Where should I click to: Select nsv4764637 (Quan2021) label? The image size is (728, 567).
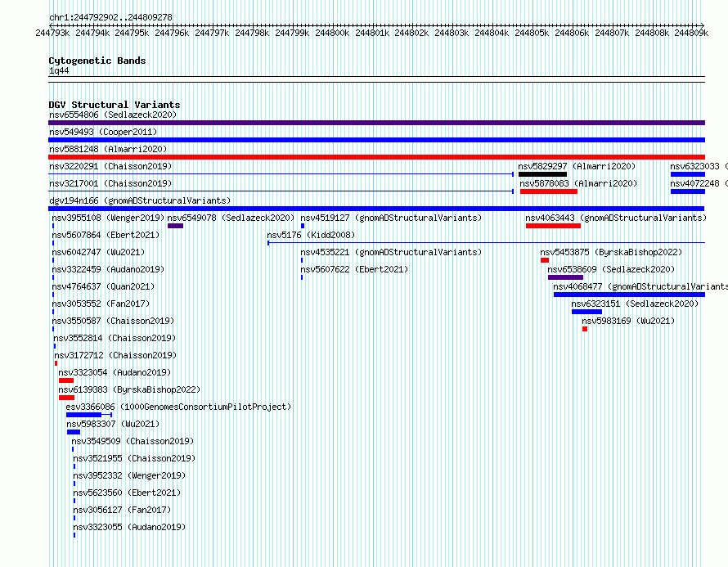pyautogui.click(x=103, y=286)
